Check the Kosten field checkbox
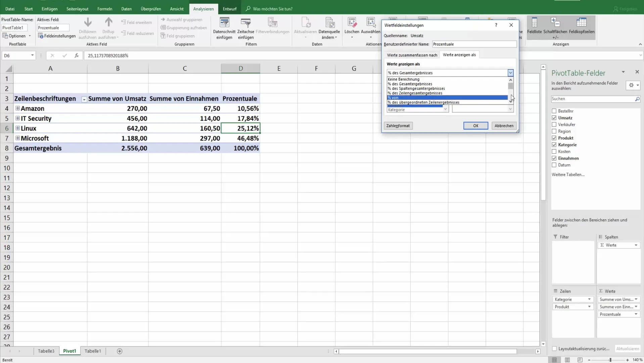The height and width of the screenshot is (363, 644). (554, 151)
